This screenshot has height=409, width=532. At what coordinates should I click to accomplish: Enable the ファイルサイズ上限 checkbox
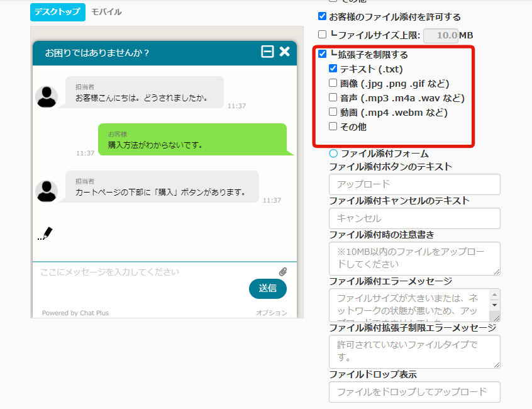(x=323, y=35)
